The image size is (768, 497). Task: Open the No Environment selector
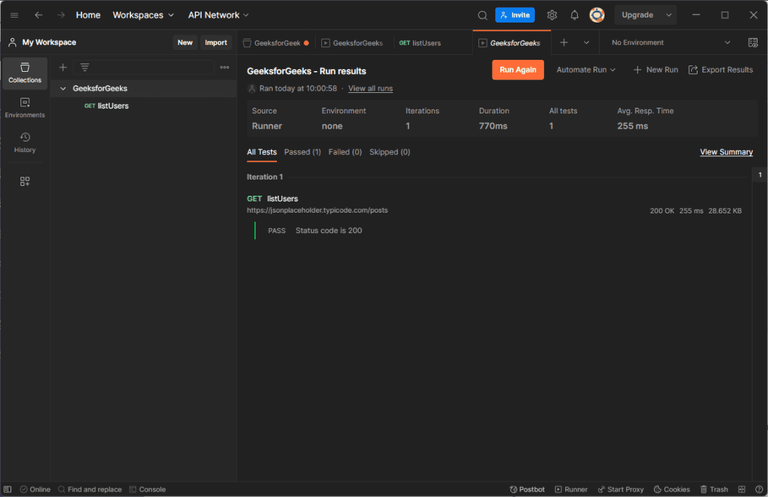point(671,43)
